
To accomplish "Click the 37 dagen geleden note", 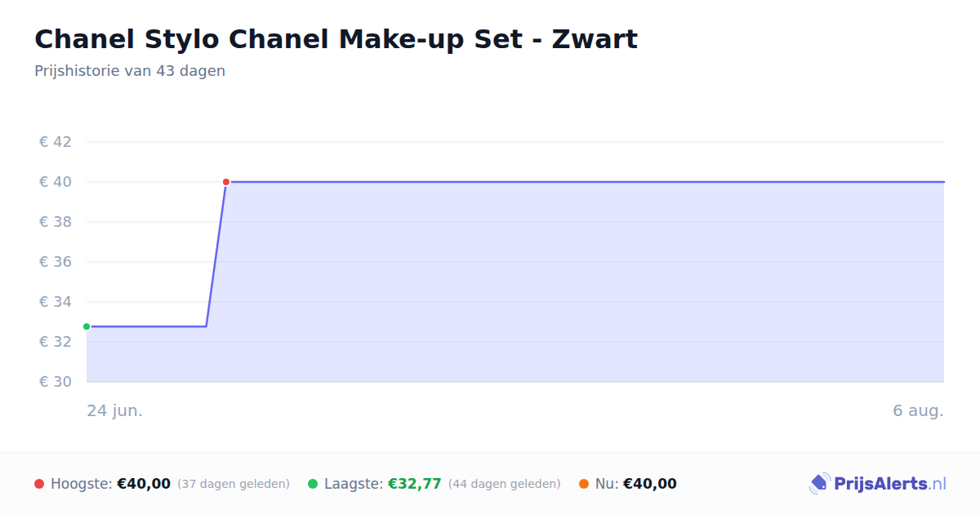I will (x=234, y=484).
